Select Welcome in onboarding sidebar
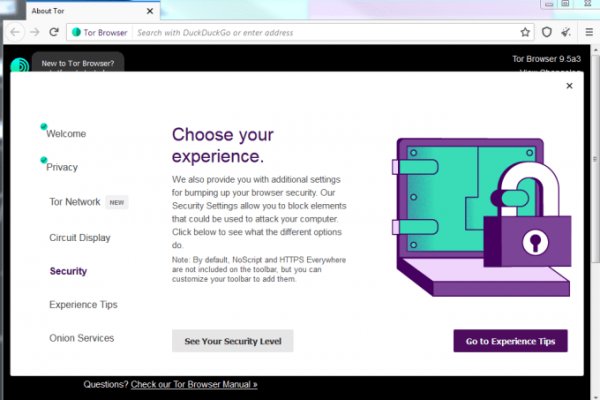Image resolution: width=600 pixels, height=400 pixels. [x=66, y=134]
